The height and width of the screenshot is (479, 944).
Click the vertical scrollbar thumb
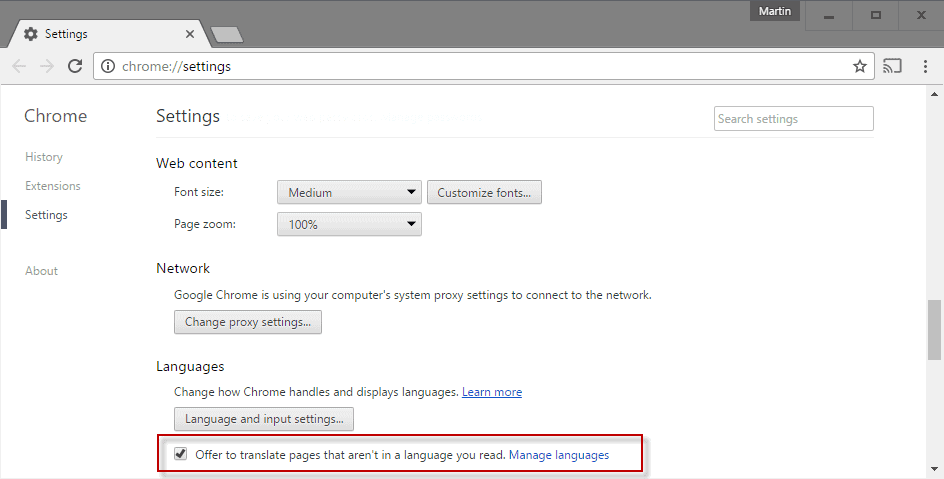coord(934,329)
